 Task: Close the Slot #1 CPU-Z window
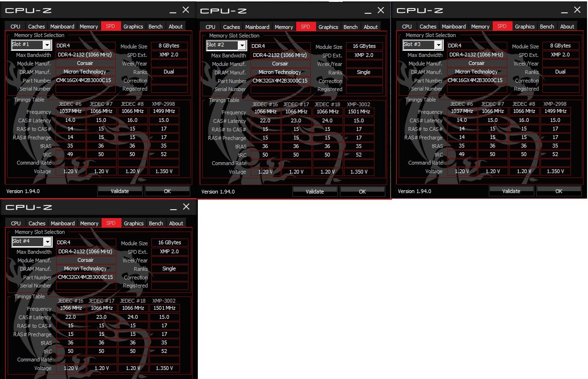pyautogui.click(x=186, y=9)
